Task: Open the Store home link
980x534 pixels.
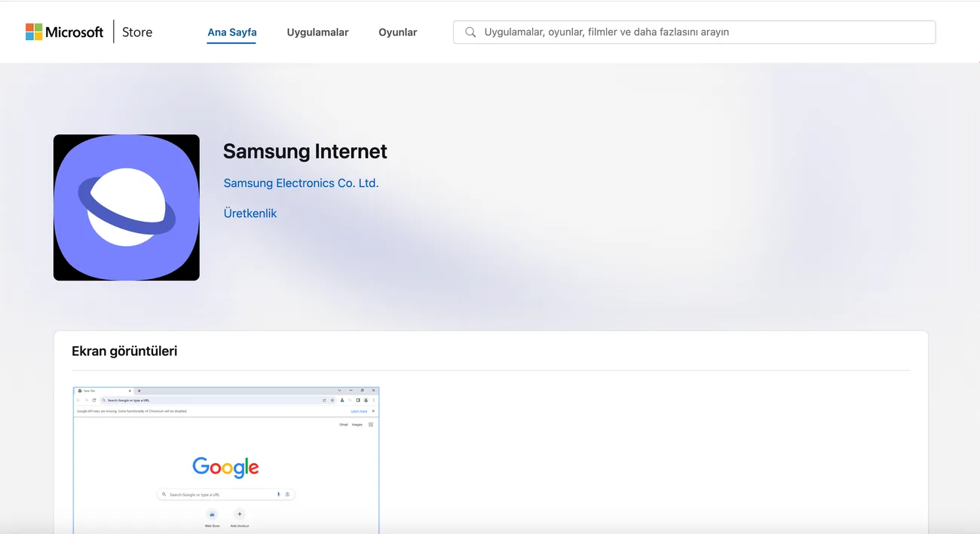Action: click(x=137, y=32)
